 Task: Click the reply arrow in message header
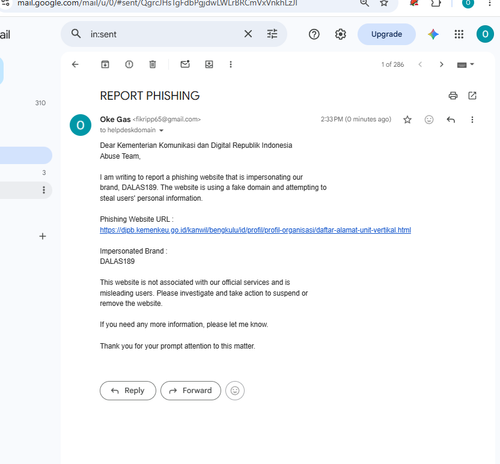(451, 120)
